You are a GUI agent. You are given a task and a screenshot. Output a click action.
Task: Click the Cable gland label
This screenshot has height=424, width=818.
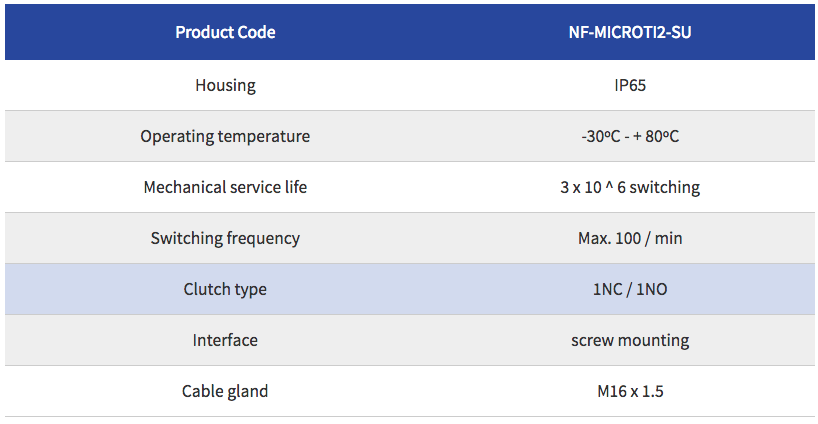click(x=225, y=391)
